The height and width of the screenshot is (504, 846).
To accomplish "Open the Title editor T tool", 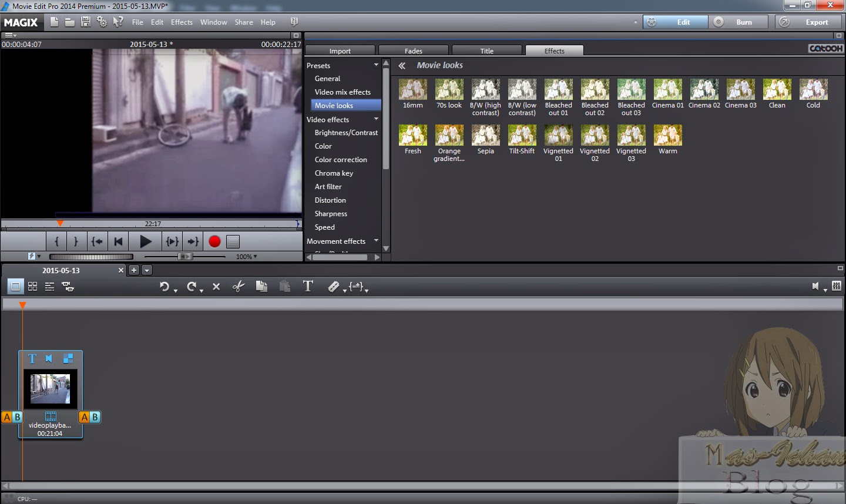I will pos(308,286).
